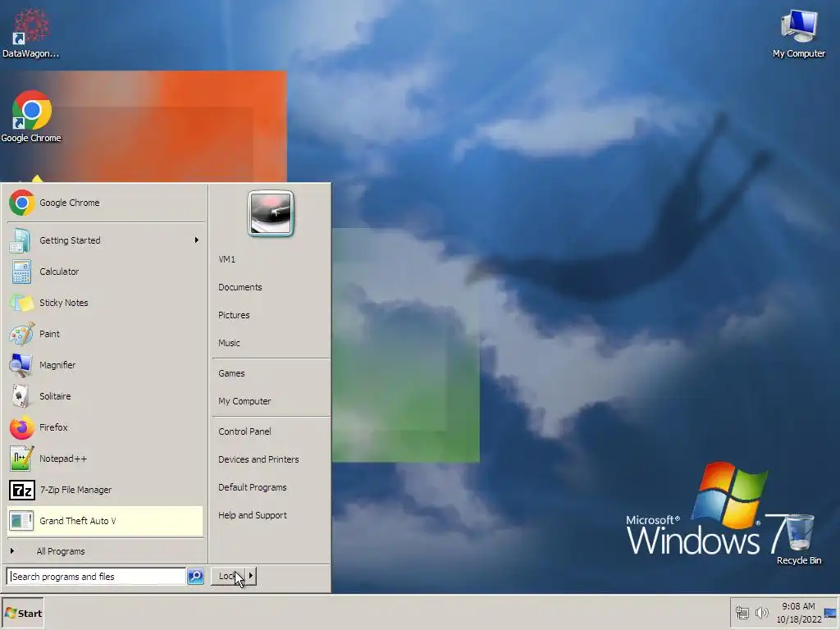Click the Start button
This screenshot has height=630, width=840.
[x=22, y=614]
